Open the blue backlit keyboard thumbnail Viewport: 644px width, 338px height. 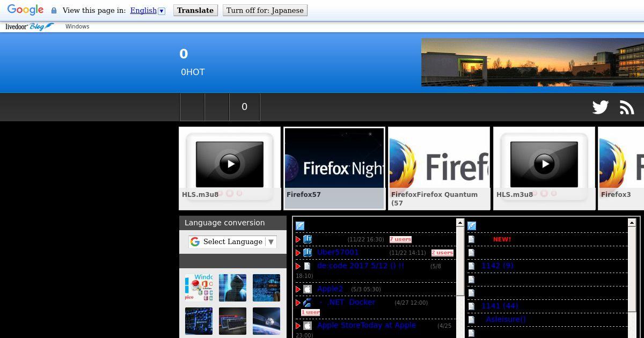tap(199, 321)
